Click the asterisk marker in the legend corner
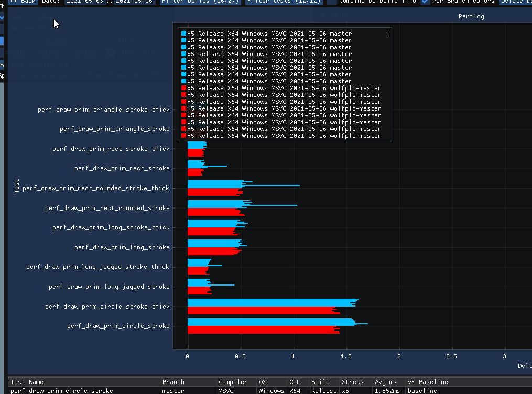The image size is (532, 394). (x=387, y=32)
